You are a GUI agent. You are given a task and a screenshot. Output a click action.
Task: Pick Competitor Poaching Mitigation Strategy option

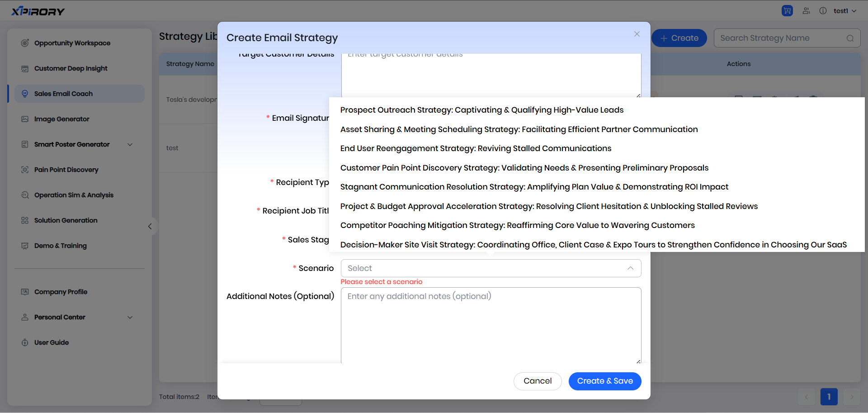pos(517,225)
